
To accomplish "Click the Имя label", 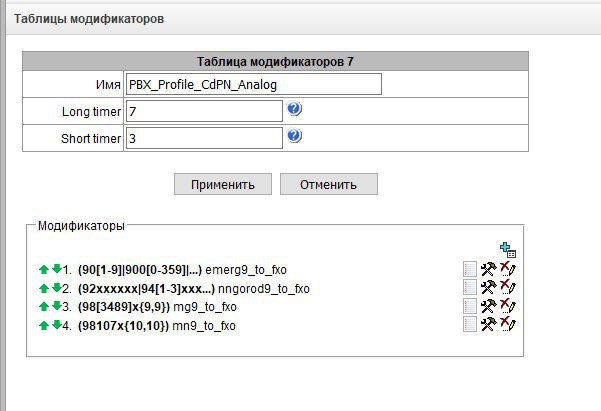I will (108, 84).
